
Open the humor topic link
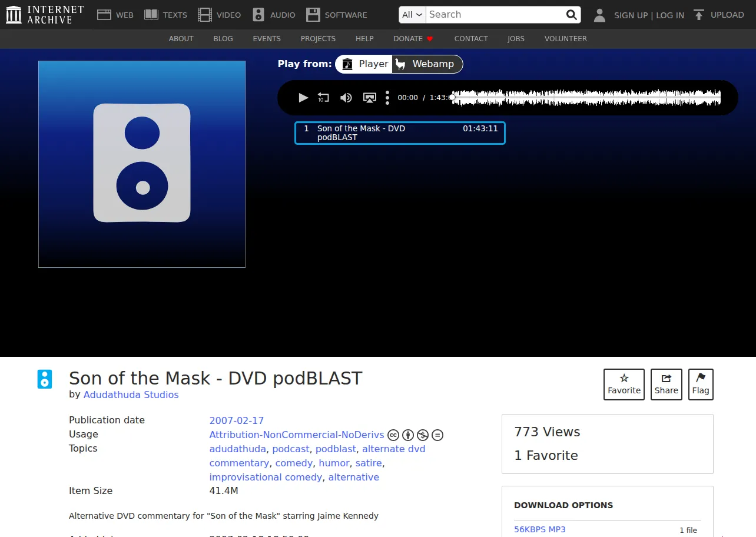[334, 463]
